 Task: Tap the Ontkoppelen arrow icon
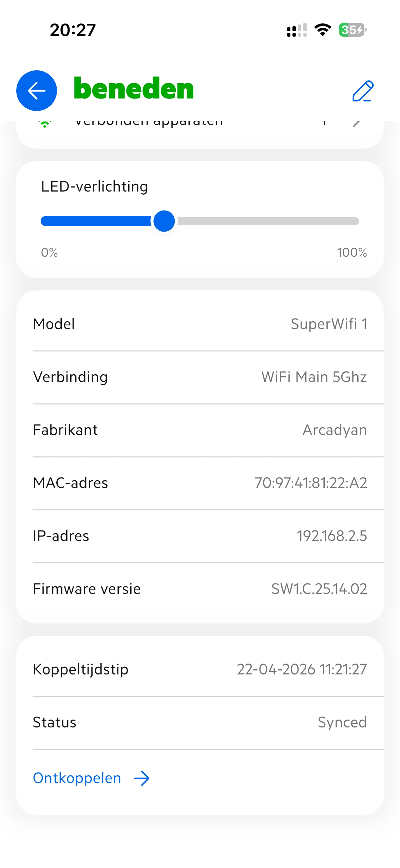(x=142, y=778)
